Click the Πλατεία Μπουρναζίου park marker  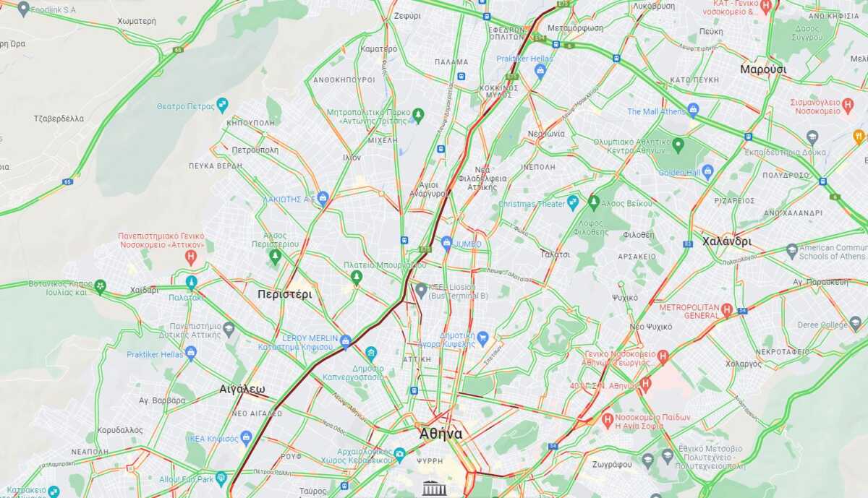pos(356,277)
